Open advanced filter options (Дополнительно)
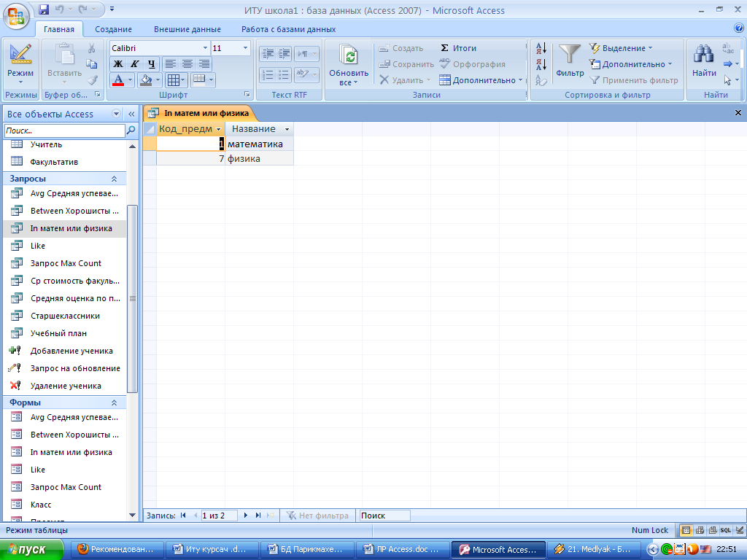This screenshot has height=560, width=747. [630, 64]
